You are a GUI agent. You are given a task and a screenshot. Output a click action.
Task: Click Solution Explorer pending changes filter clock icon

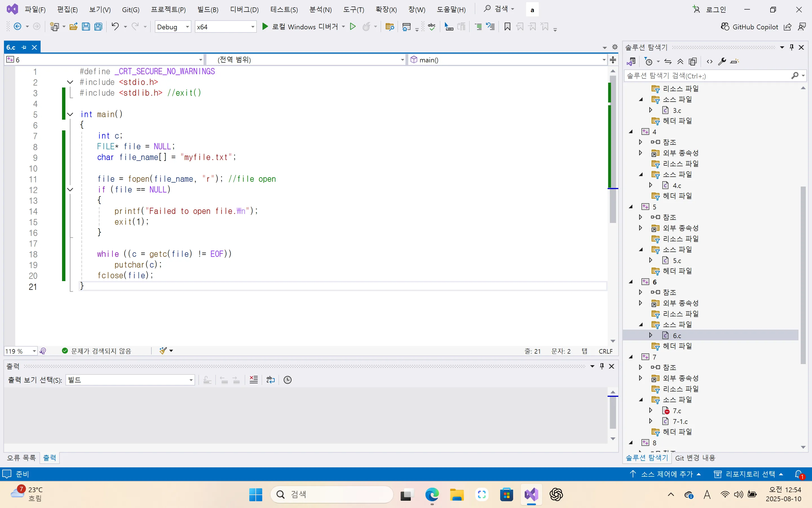click(648, 62)
